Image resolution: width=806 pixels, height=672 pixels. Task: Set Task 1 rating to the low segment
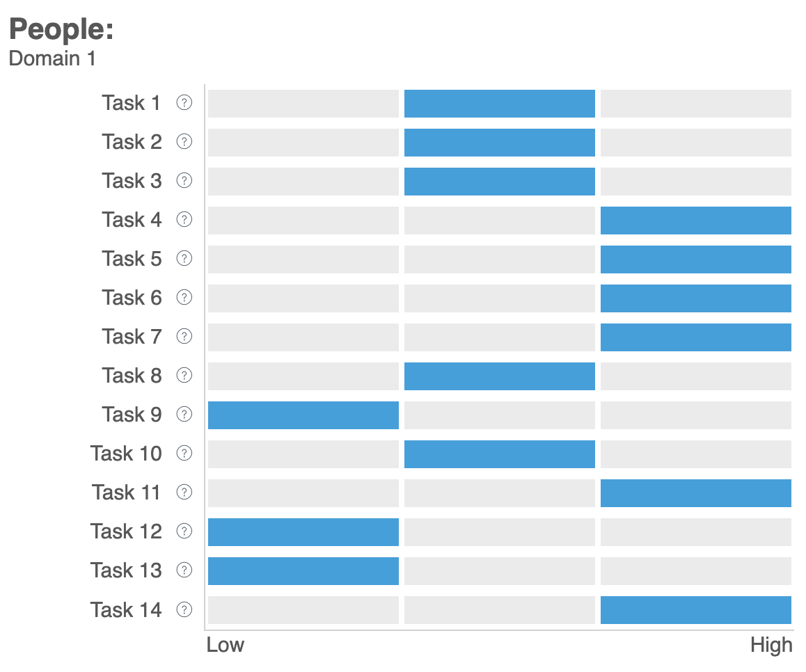[303, 104]
